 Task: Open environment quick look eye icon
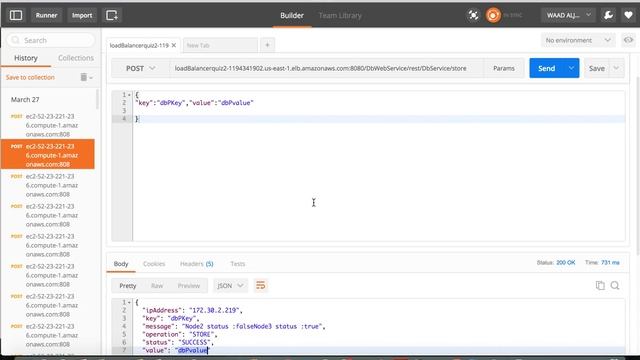[x=628, y=40]
